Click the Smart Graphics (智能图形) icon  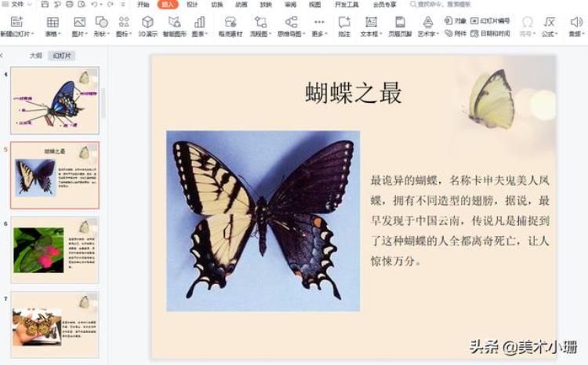[174, 22]
